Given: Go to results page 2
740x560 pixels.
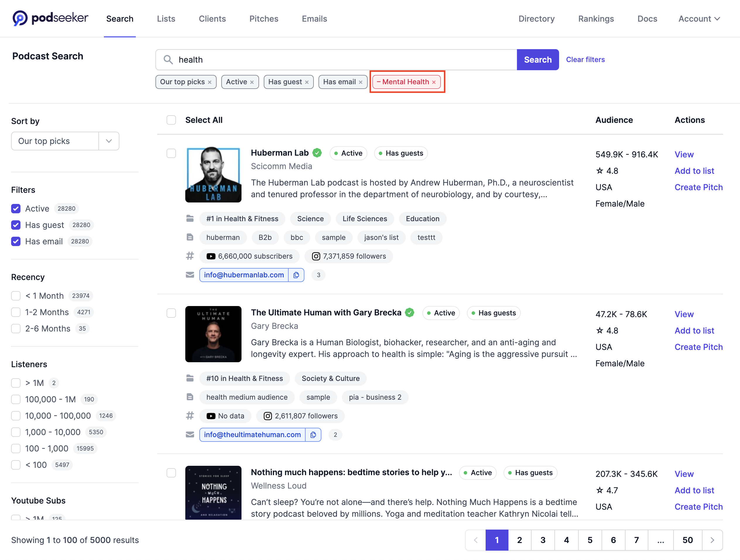Looking at the screenshot, I should pos(520,540).
